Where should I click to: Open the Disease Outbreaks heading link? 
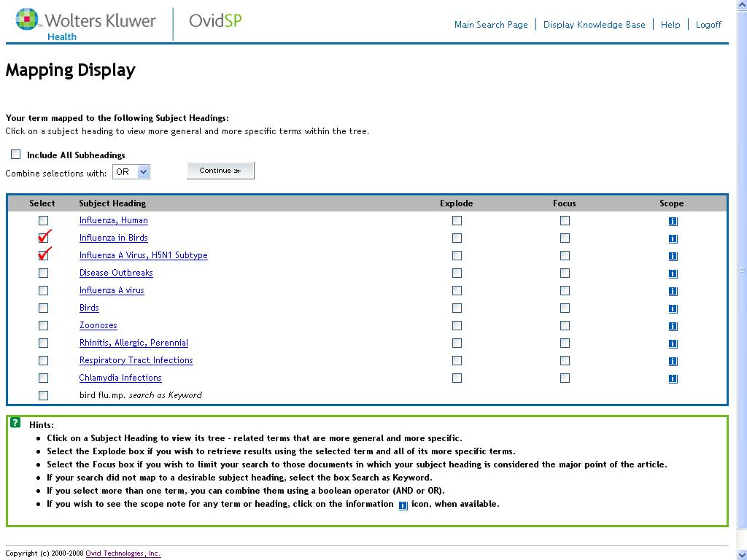click(x=116, y=273)
